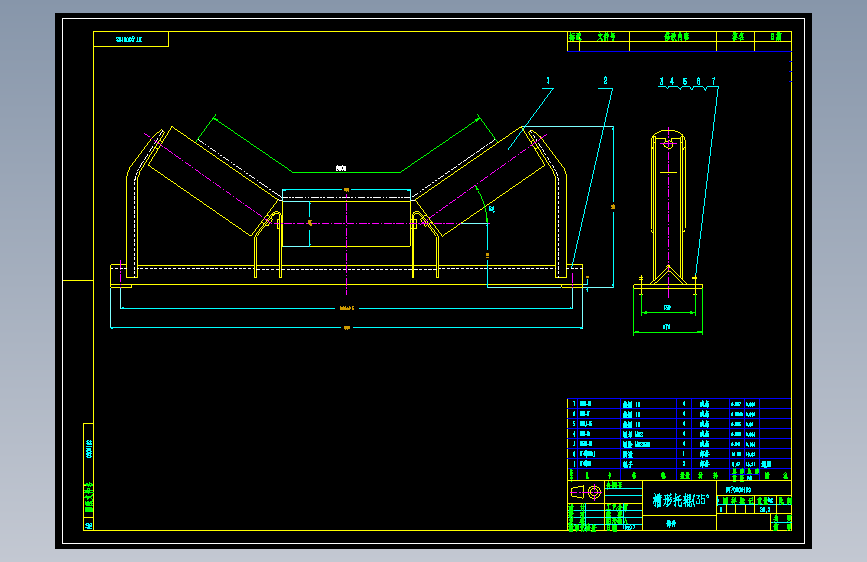The height and width of the screenshot is (562, 867).
Task: Select callout number 5 above side view
Action: coord(685,81)
